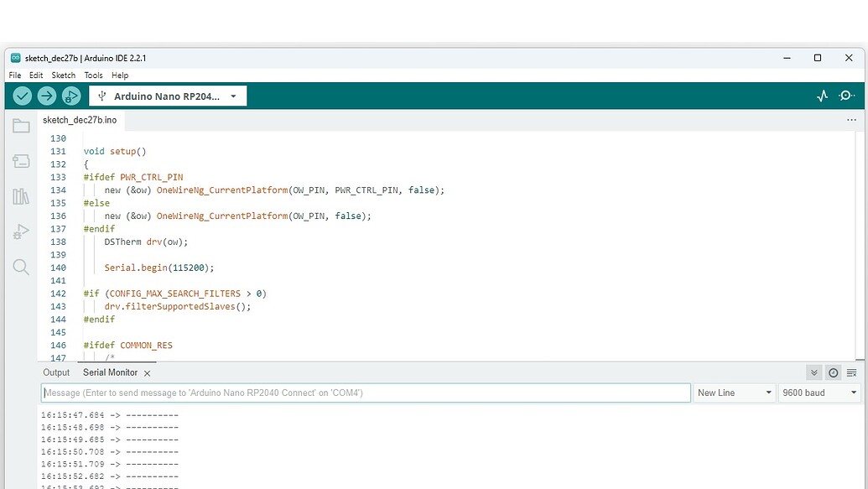Switch to the Output tab
The height and width of the screenshot is (489, 868).
tap(56, 372)
